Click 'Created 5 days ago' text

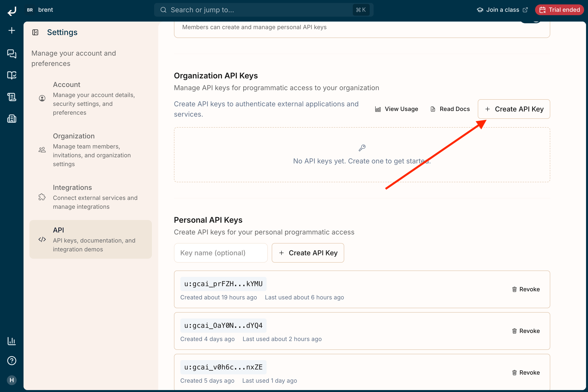pyautogui.click(x=207, y=381)
